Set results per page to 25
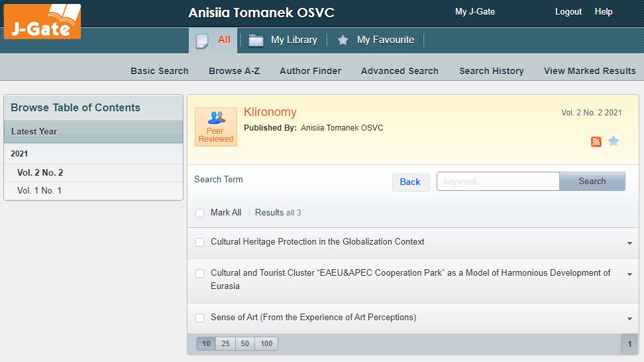The height and width of the screenshot is (362, 644). point(225,343)
